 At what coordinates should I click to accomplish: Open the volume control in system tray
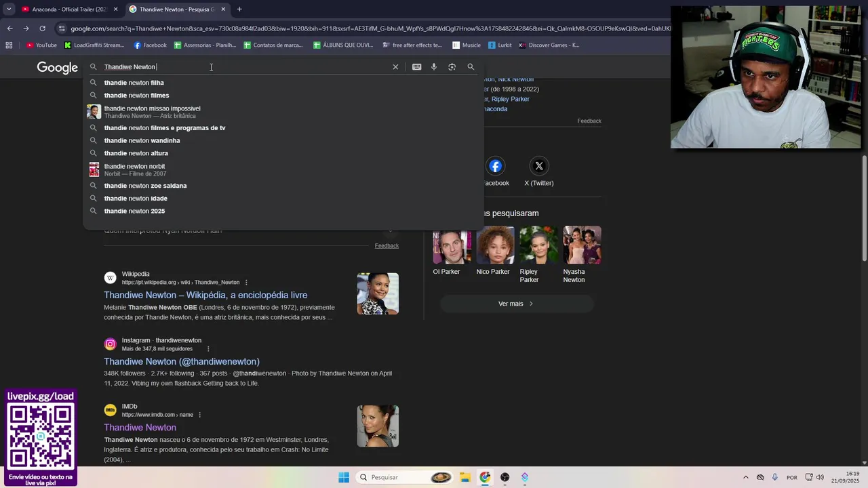(820, 477)
